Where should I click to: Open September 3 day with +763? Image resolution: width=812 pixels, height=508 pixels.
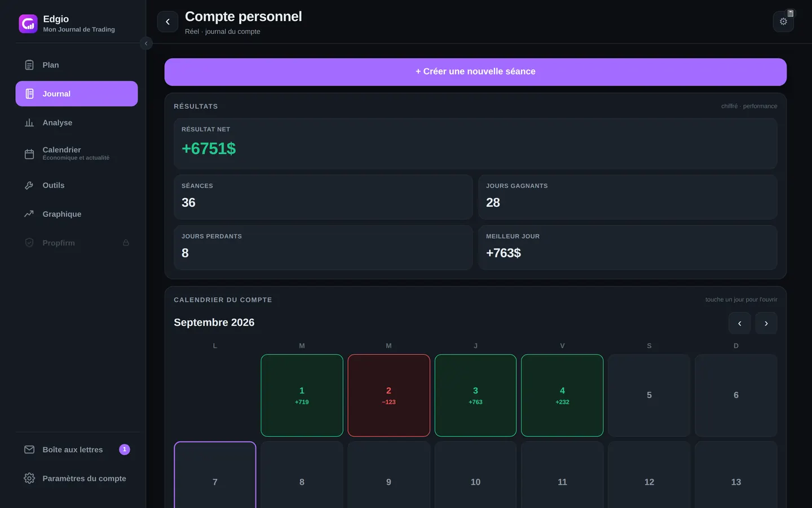click(475, 395)
